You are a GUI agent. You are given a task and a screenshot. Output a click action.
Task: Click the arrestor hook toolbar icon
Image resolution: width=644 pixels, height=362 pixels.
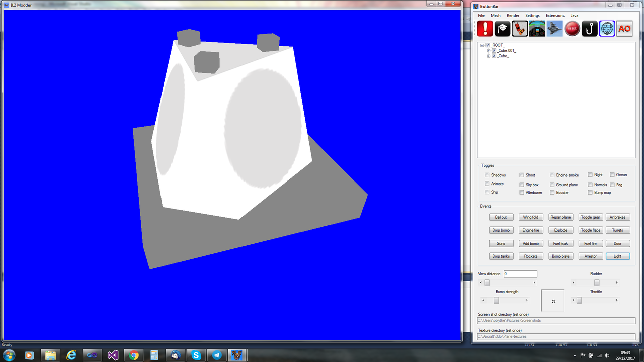[x=589, y=28]
